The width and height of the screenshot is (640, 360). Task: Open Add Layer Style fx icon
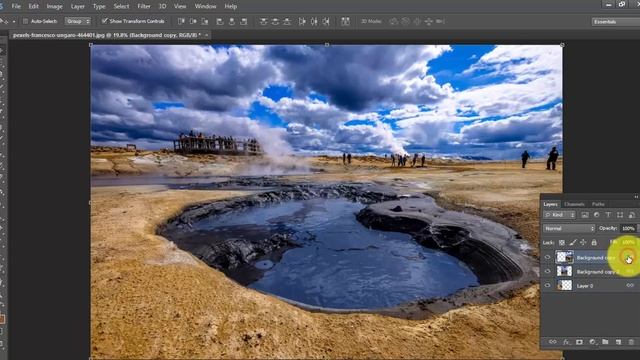point(566,342)
